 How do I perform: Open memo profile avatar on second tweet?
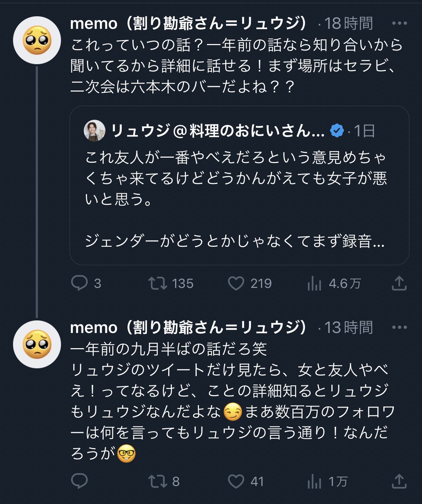pyautogui.click(x=37, y=344)
